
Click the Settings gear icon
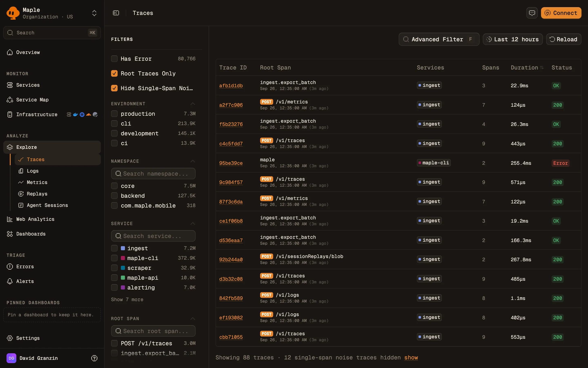(x=10, y=338)
